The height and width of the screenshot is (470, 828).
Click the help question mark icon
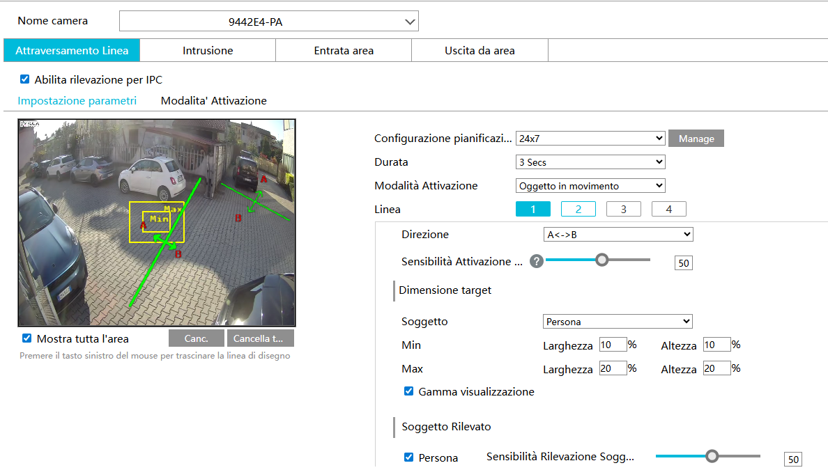(x=536, y=261)
